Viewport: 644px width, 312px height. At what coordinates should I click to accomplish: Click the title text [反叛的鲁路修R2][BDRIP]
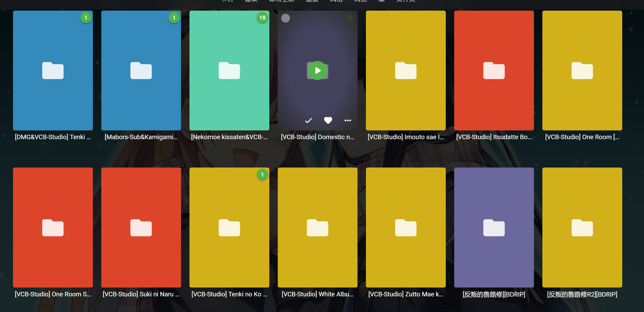582,295
